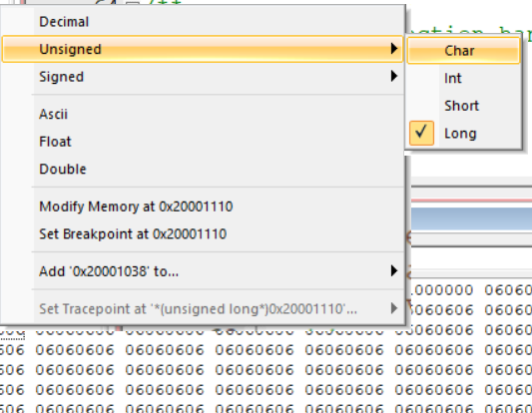This screenshot has width=532, height=413.
Task: Open the Signed submenu entry
Action: [x=203, y=77]
